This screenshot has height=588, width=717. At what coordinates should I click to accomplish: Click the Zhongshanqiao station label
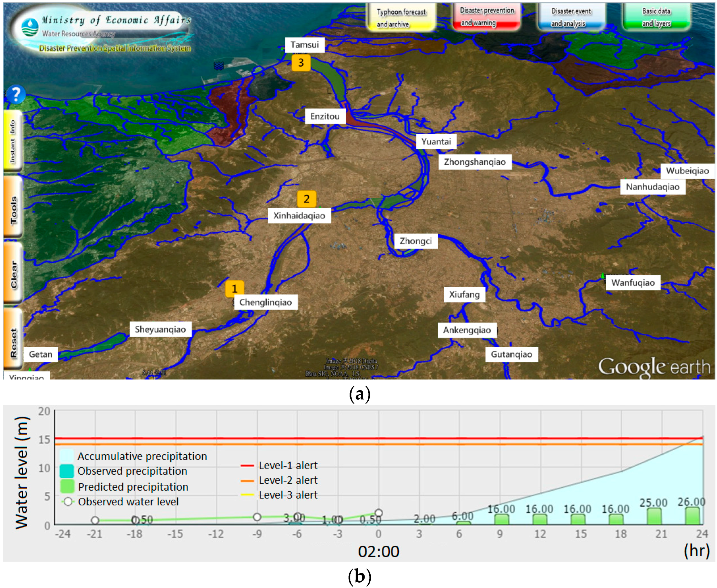coord(475,162)
